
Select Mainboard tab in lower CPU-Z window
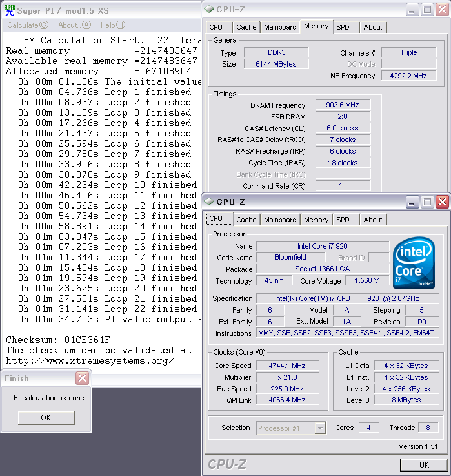pyautogui.click(x=280, y=220)
